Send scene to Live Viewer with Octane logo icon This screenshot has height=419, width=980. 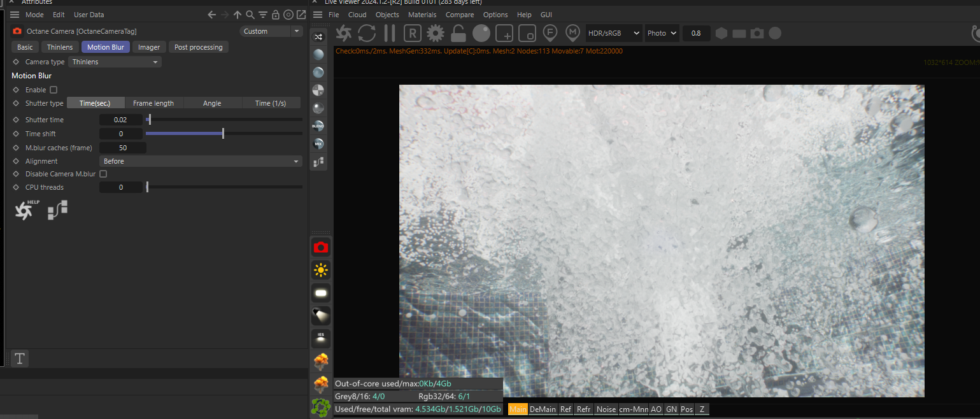pos(344,33)
